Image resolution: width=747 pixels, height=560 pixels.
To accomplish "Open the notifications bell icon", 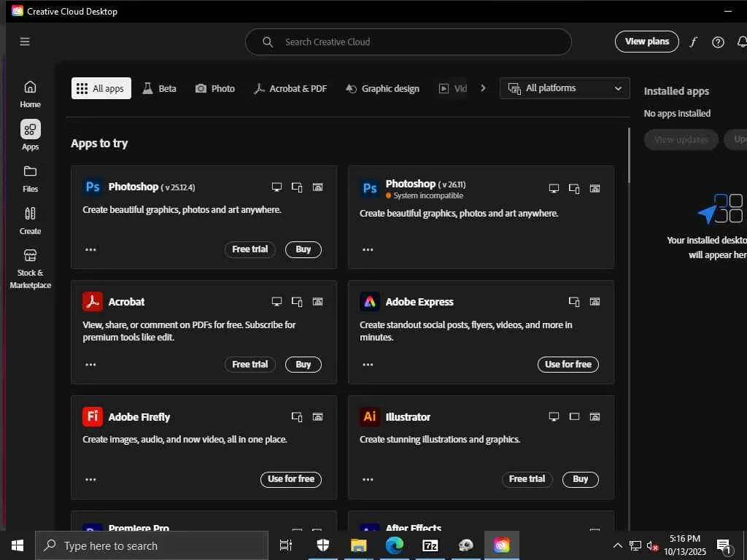I will pyautogui.click(x=742, y=42).
